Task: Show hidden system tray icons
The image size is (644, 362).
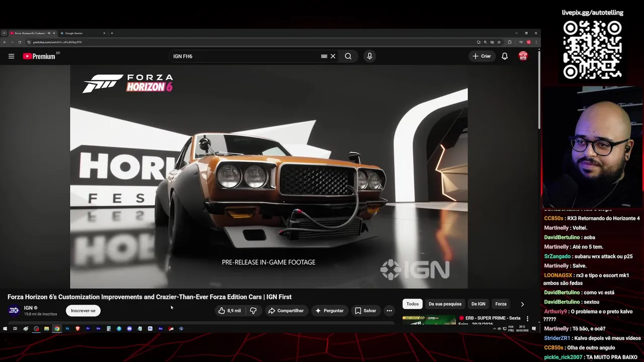Action: click(495, 329)
